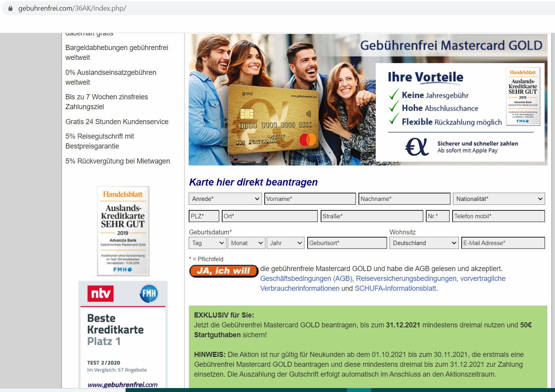The width and height of the screenshot is (555, 392).
Task: Focus the E-Mail Adresse input field
Action: [503, 243]
